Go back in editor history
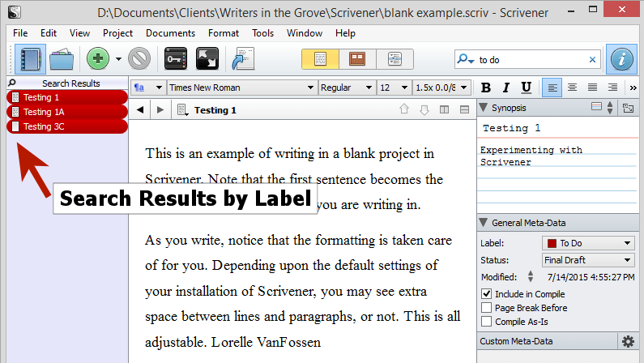 coord(140,109)
